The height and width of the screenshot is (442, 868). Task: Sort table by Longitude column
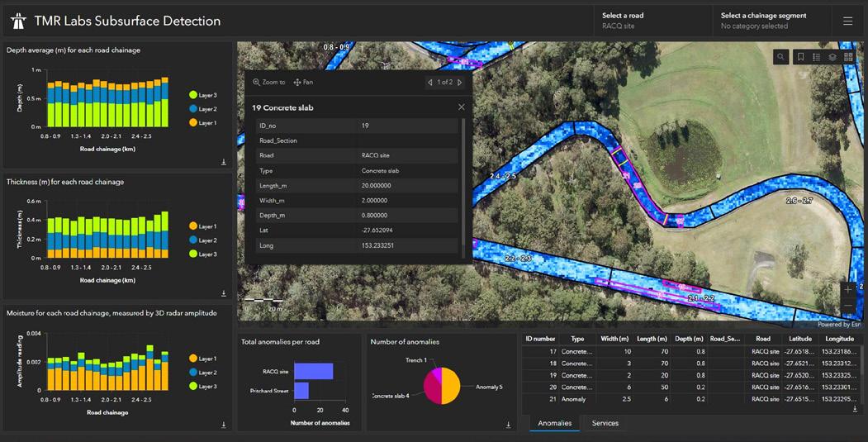(x=839, y=339)
